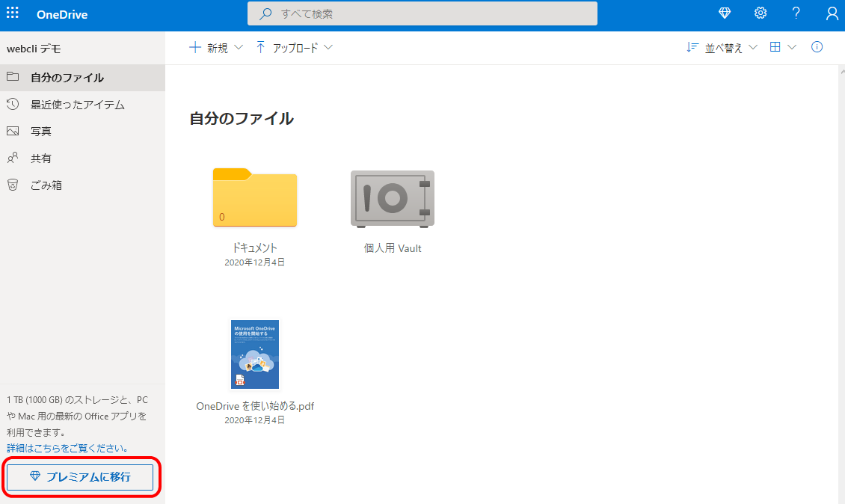Image resolution: width=845 pixels, height=504 pixels.
Task: Open ごみ箱 in the sidebar
Action: [82, 185]
